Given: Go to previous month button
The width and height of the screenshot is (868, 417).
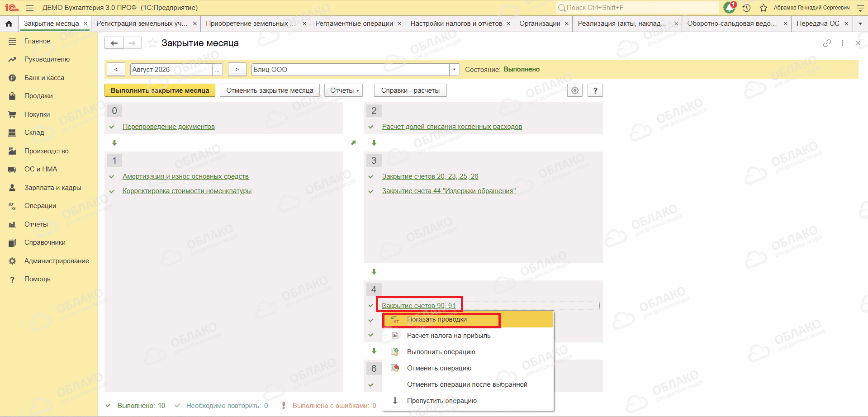Looking at the screenshot, I should pos(116,70).
